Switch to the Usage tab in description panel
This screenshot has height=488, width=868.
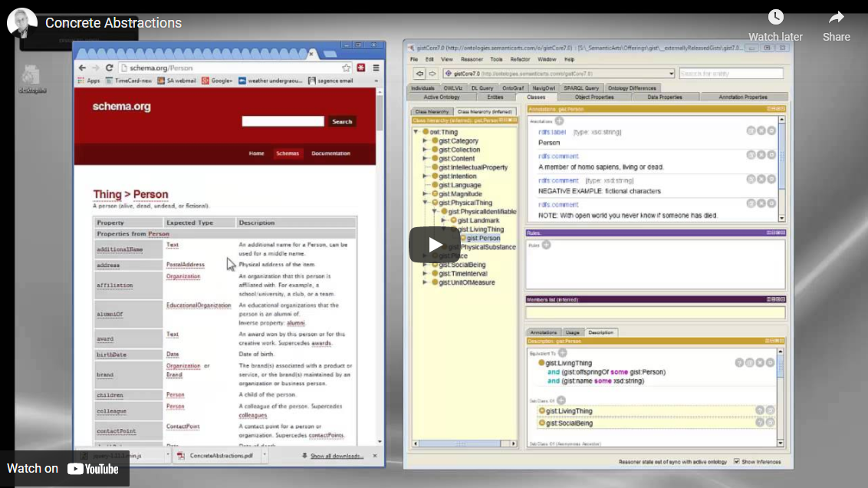[x=572, y=332]
